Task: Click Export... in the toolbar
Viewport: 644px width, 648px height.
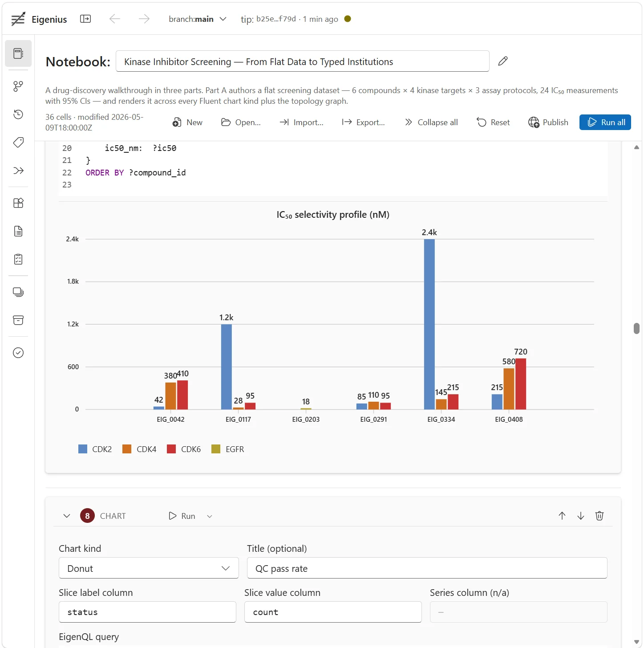Action: coord(363,122)
